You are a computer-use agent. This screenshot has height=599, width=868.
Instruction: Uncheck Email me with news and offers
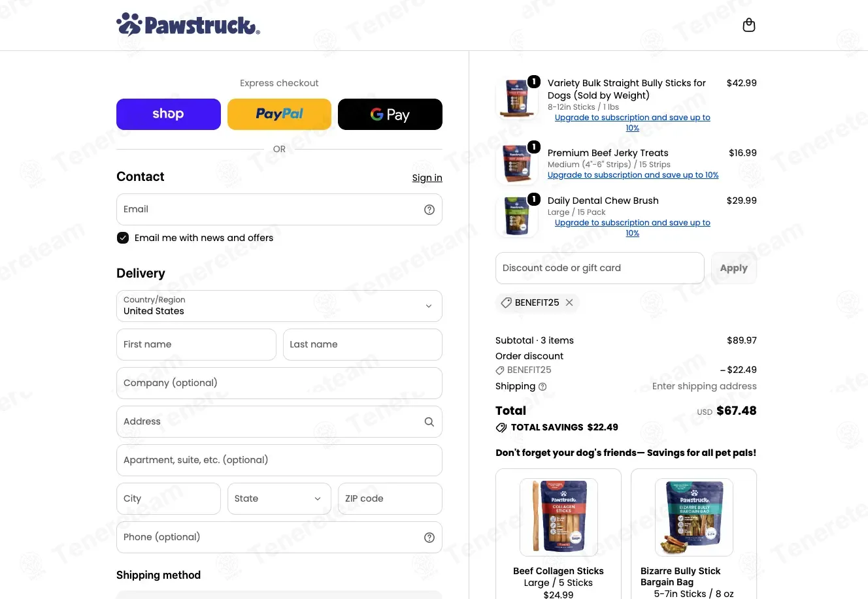(x=123, y=238)
